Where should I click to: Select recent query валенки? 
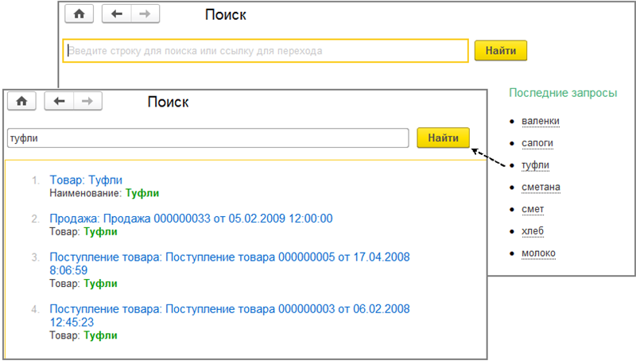tap(541, 121)
